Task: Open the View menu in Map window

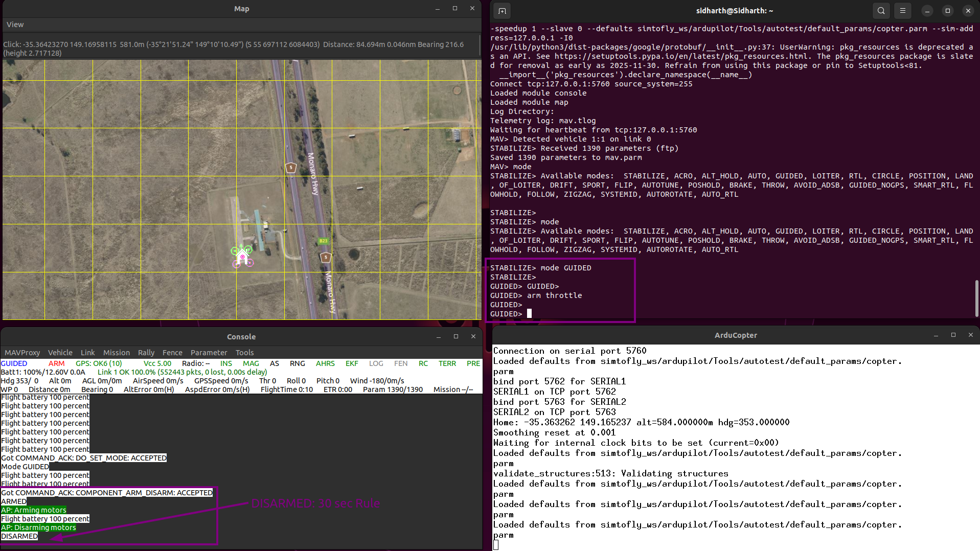Action: [15, 25]
